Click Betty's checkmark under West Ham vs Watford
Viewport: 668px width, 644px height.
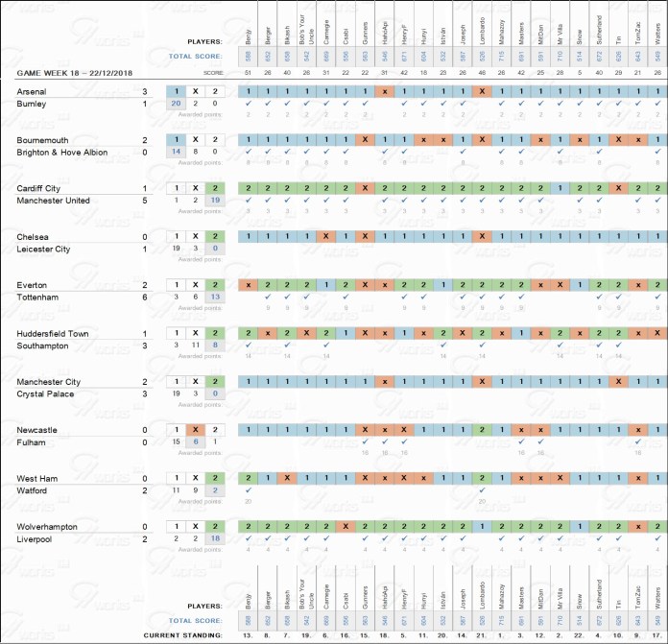point(248,490)
